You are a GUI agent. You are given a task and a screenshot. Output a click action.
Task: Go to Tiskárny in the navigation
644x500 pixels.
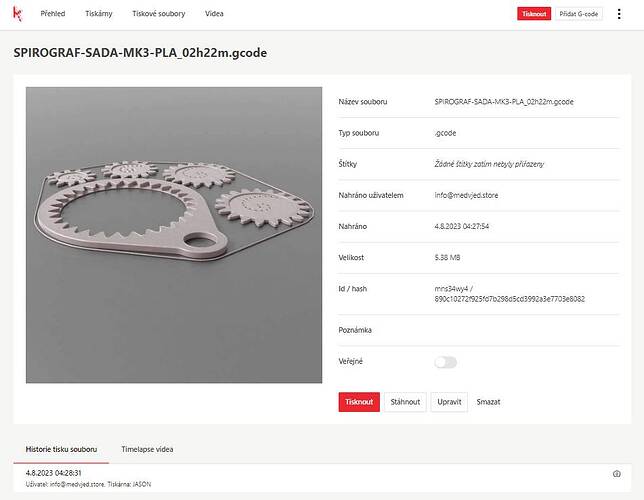click(x=99, y=14)
